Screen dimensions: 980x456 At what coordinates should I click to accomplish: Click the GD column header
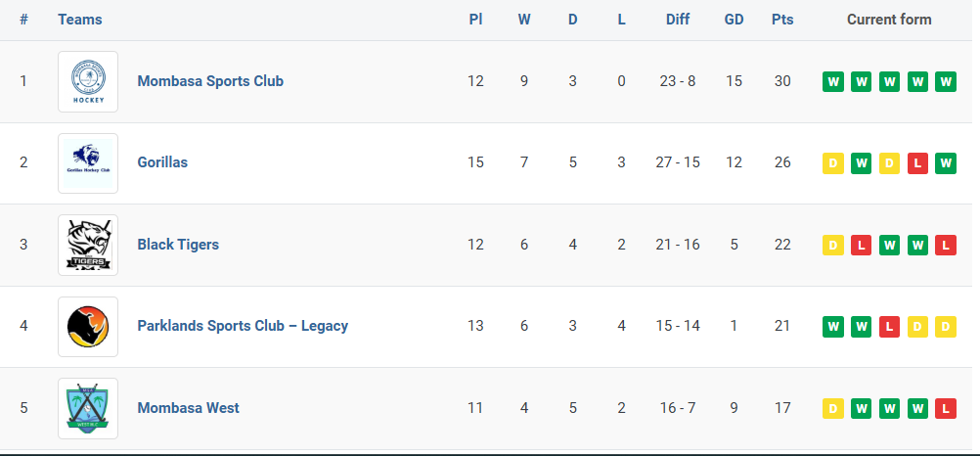[734, 20]
